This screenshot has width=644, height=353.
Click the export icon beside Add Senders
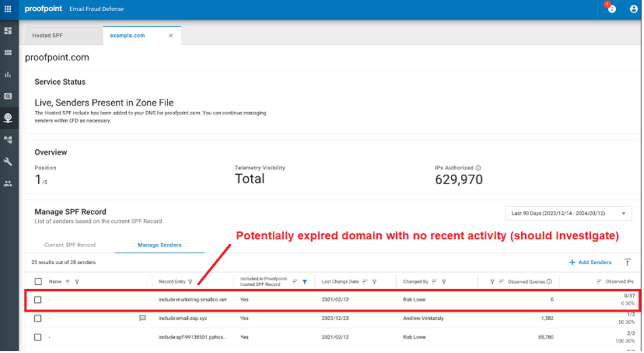click(627, 262)
